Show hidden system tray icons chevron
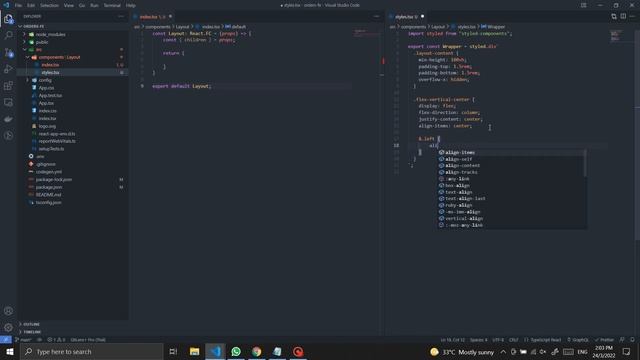This screenshot has height=360, width=640. click(x=503, y=351)
